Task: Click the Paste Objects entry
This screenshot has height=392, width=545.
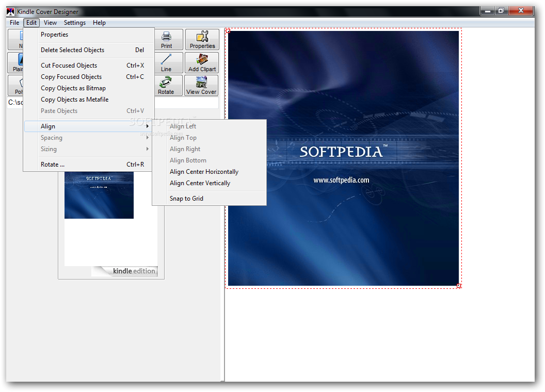Action: point(89,111)
